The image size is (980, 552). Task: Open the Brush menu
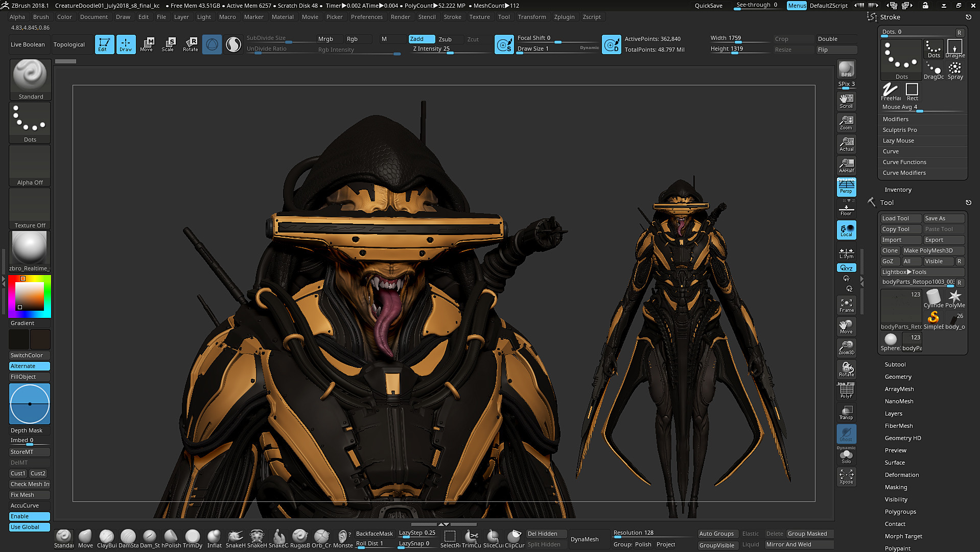(x=41, y=17)
